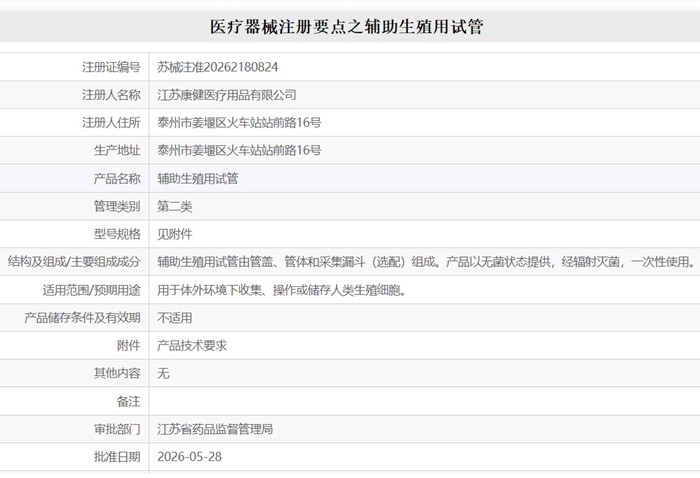Click the structure description starting 辅助生殖用试管由管盖
This screenshot has height=478, width=700.
[x=427, y=262]
